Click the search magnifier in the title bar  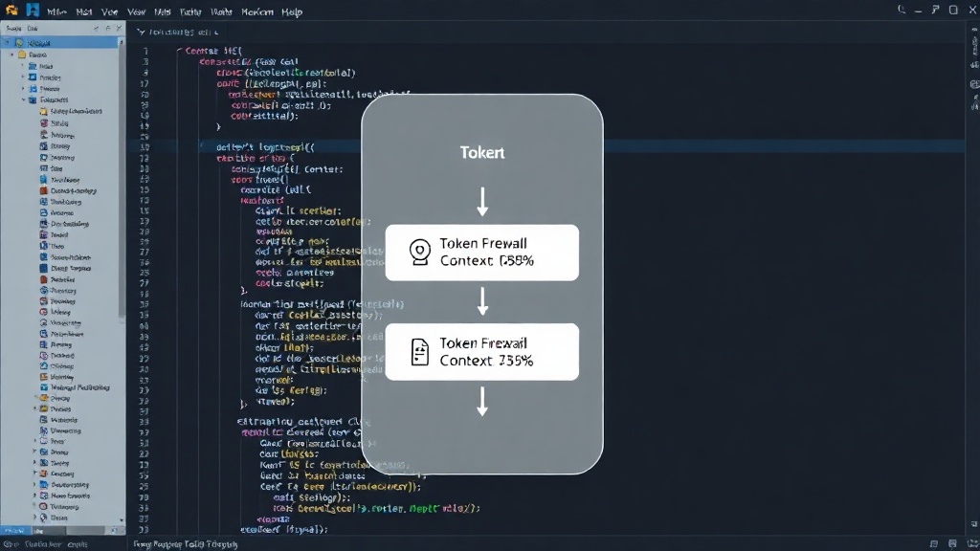pos(902,10)
